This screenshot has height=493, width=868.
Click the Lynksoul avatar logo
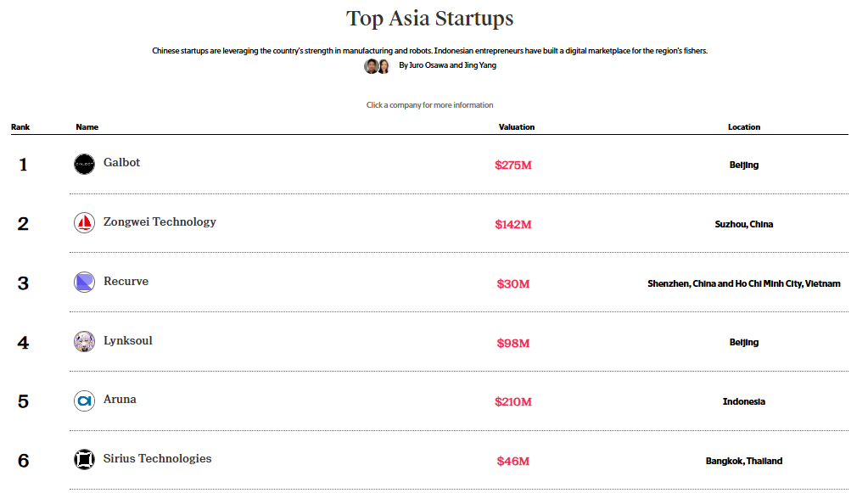tap(84, 342)
